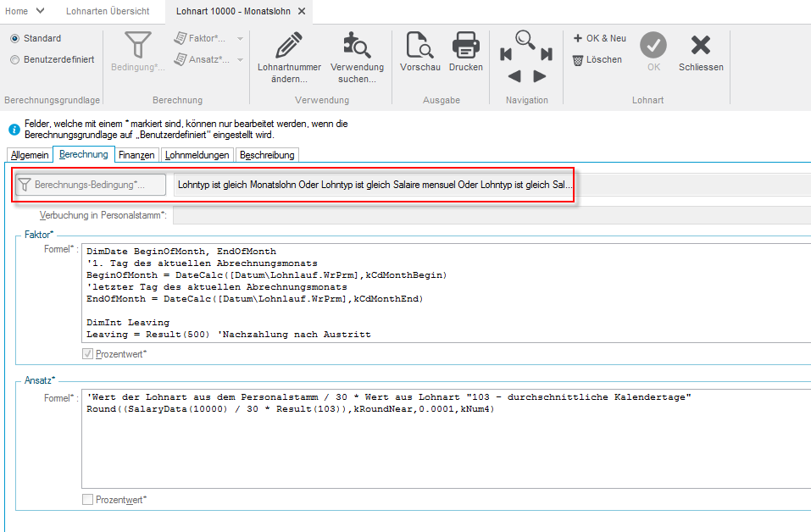Toggle Prozentwert checkbox under Ansatz
The width and height of the screenshot is (811, 532).
88,500
